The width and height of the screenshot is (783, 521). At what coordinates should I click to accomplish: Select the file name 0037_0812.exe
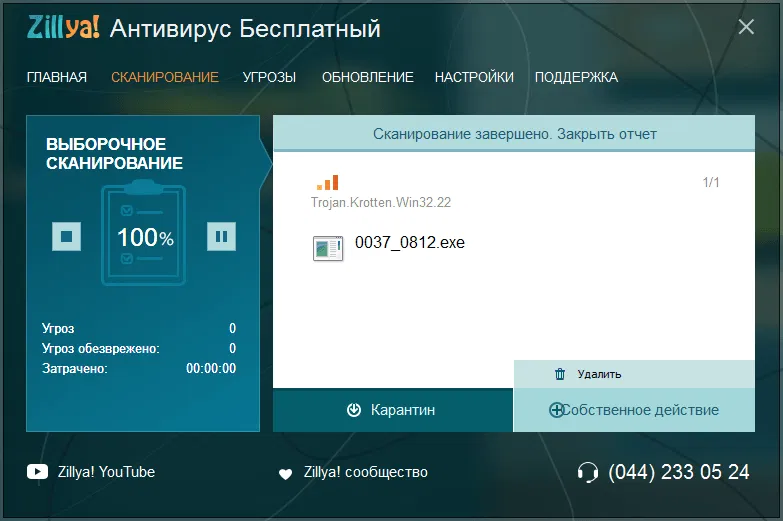pos(410,242)
